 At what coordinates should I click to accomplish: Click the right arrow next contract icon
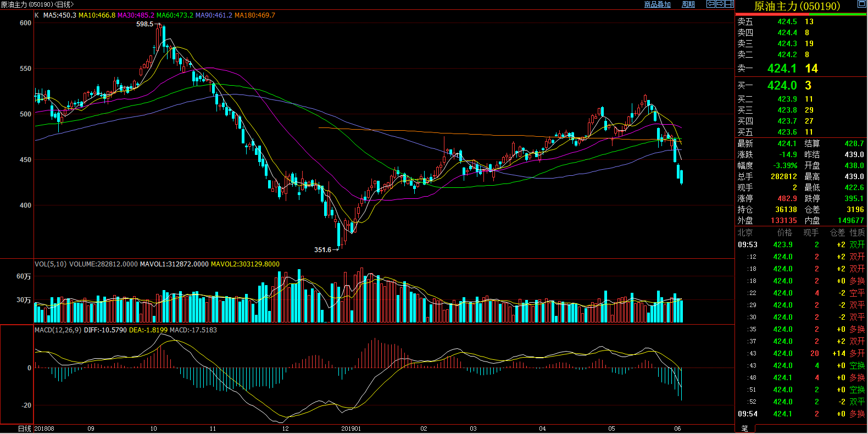click(x=720, y=4)
